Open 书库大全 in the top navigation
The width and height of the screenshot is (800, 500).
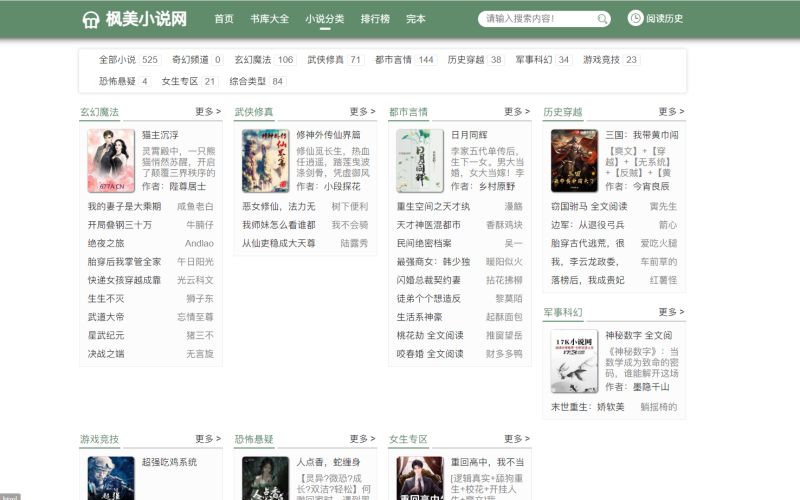coord(269,19)
